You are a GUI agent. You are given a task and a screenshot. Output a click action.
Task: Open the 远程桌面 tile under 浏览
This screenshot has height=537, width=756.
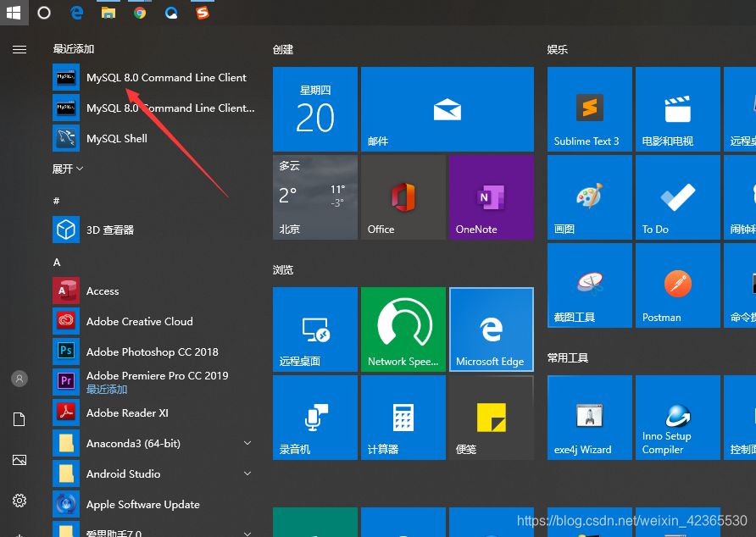coord(315,329)
